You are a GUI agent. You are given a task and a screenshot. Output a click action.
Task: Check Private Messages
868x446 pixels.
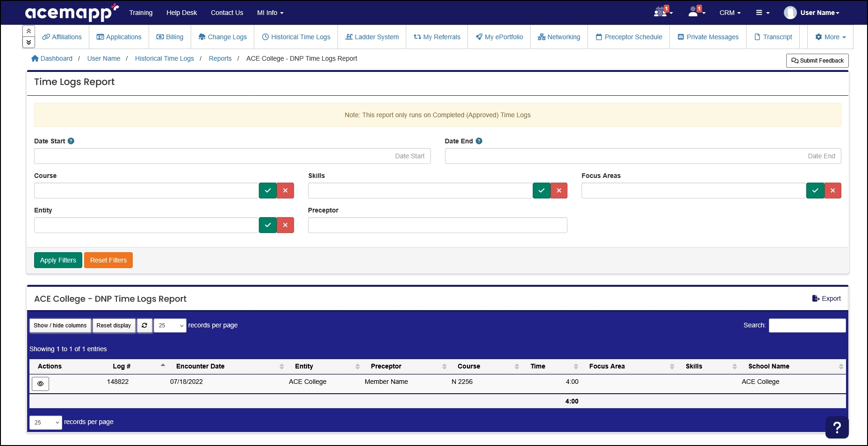pos(707,37)
